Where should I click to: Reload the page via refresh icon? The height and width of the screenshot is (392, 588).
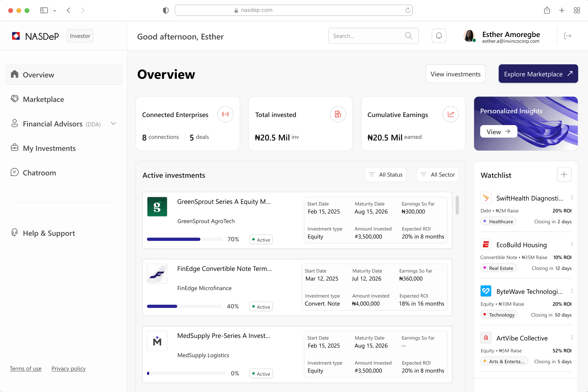point(407,10)
